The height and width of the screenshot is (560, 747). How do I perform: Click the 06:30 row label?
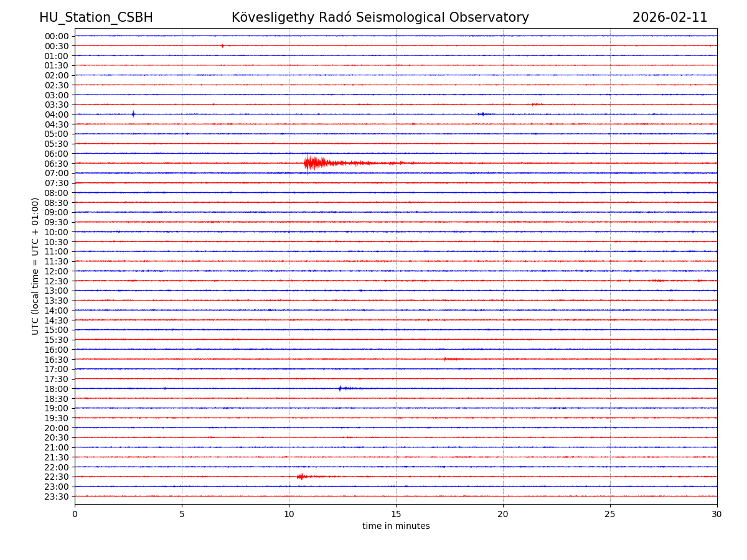tap(56, 164)
